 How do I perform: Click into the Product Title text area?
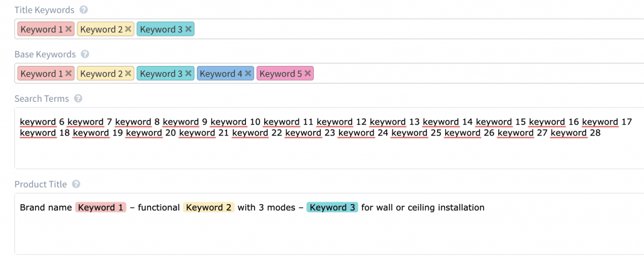tap(329, 224)
